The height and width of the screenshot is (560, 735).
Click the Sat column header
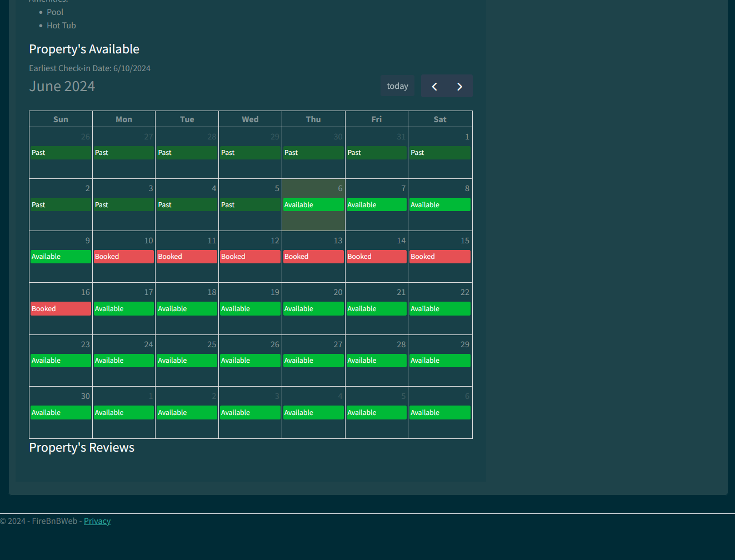coord(440,119)
